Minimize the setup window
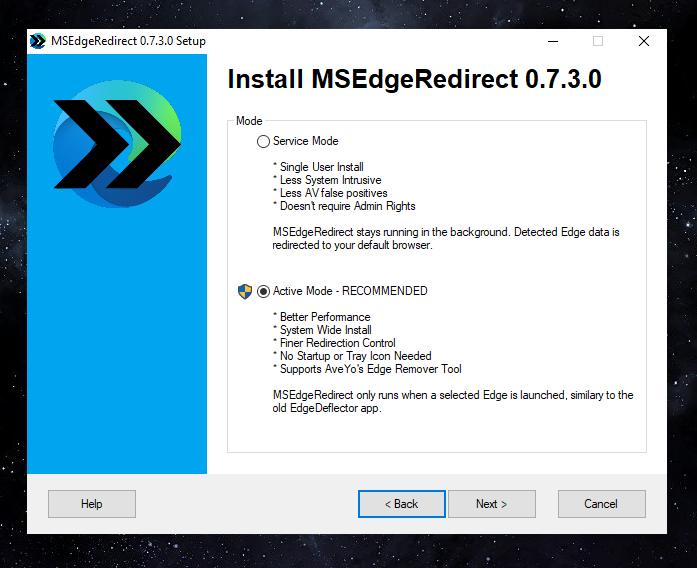Viewport: 697px width, 568px height. click(553, 41)
